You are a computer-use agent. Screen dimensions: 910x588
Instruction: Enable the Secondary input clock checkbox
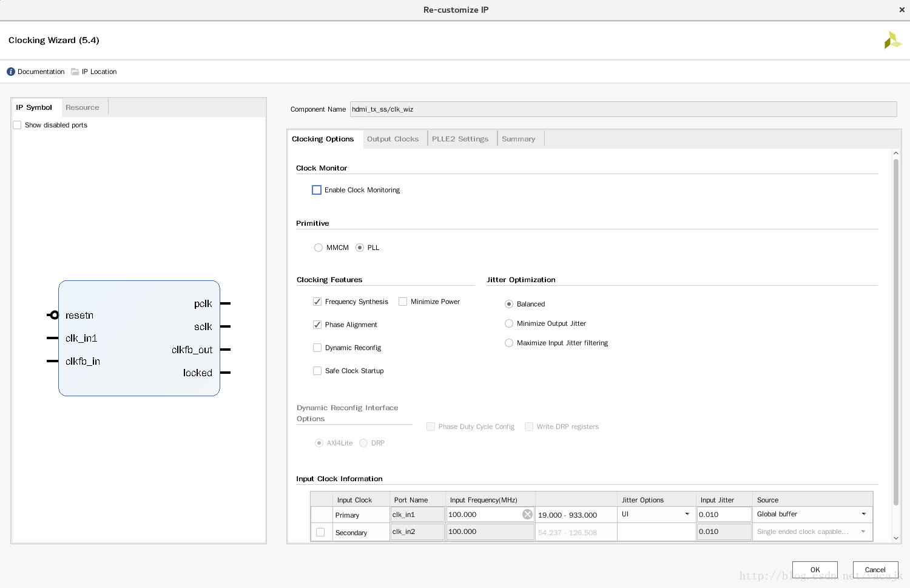point(320,532)
